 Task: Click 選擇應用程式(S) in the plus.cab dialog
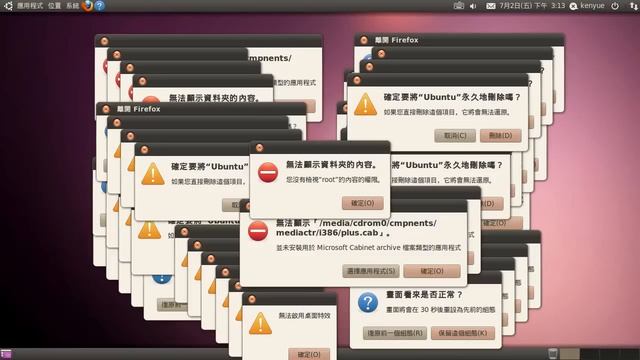pos(371,271)
